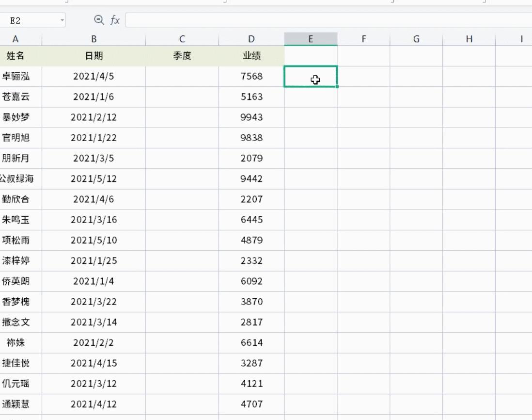Select value cell 6445
532x420 pixels.
(251, 220)
